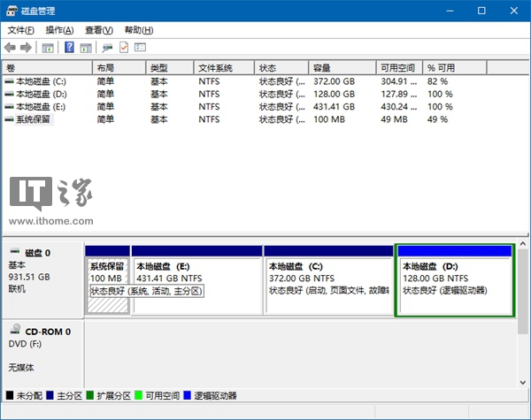Select 本地磁盘 (C:) row in volume list

tap(41, 81)
